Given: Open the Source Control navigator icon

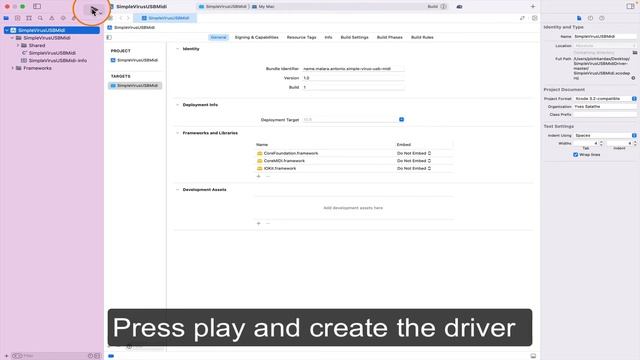Looking at the screenshot, I should point(18,18).
